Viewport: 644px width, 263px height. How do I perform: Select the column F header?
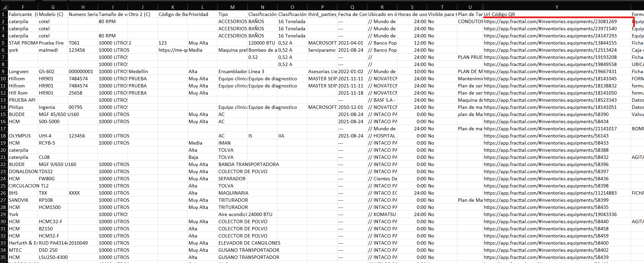pyautogui.click(x=23, y=7)
